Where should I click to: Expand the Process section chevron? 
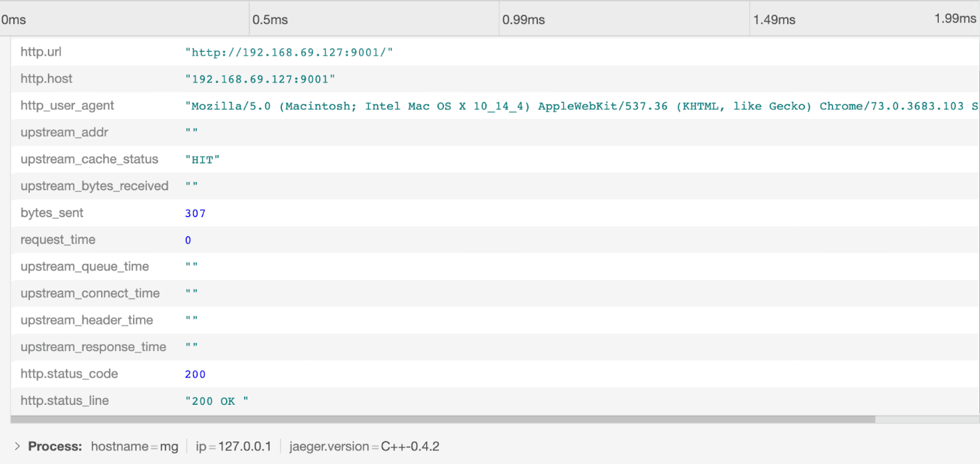coord(17,447)
